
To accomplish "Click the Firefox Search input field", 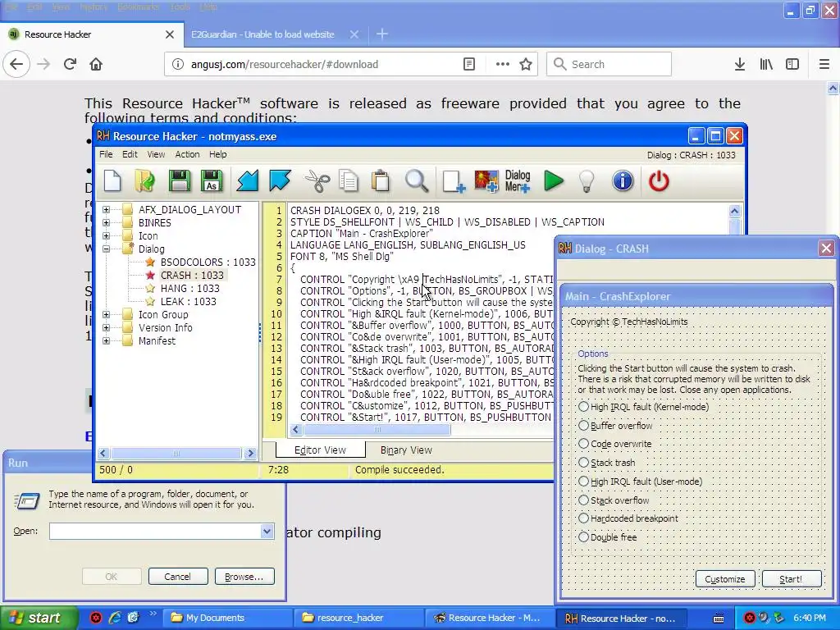I will (x=609, y=64).
